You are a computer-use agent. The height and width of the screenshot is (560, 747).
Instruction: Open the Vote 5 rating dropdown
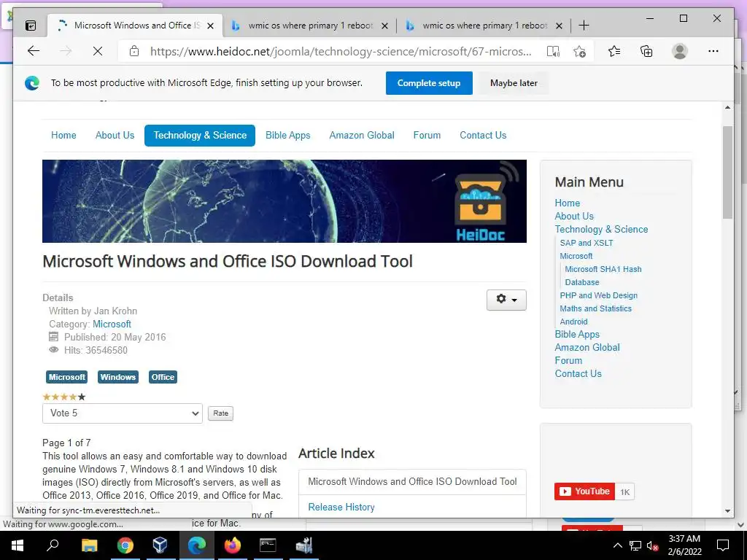[x=123, y=413]
